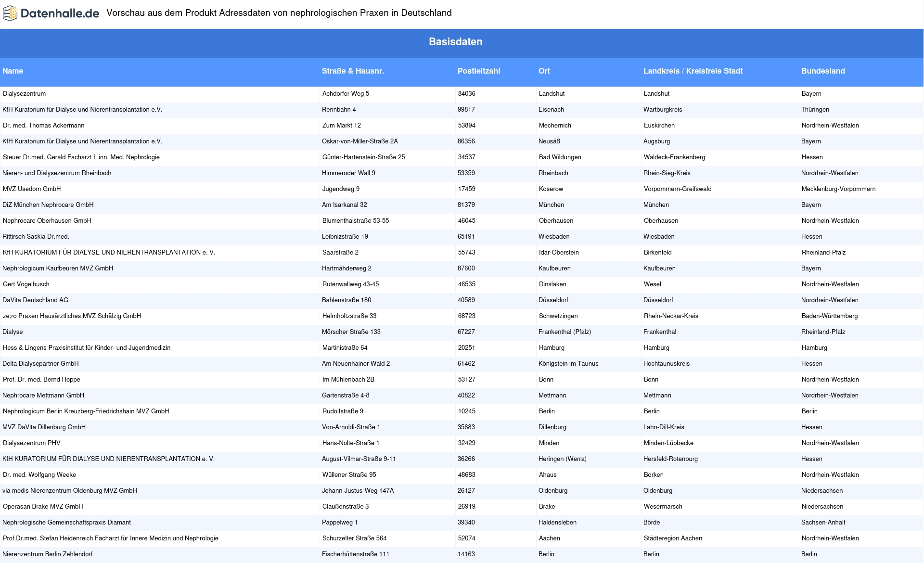Click August-Vilmar-Straße 9-11 address

359,459
